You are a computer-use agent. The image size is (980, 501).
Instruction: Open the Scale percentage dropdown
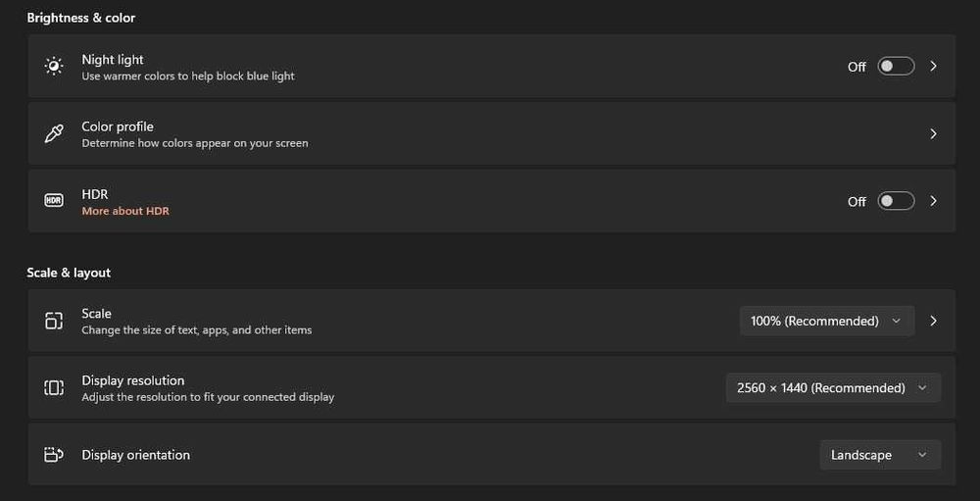826,321
